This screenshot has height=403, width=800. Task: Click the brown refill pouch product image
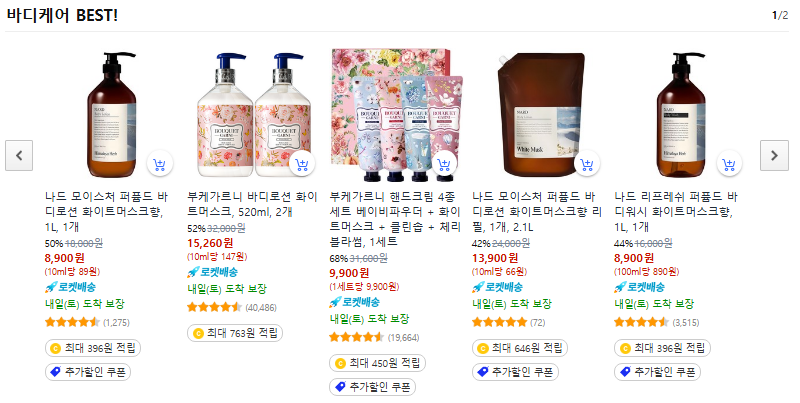coord(539,114)
